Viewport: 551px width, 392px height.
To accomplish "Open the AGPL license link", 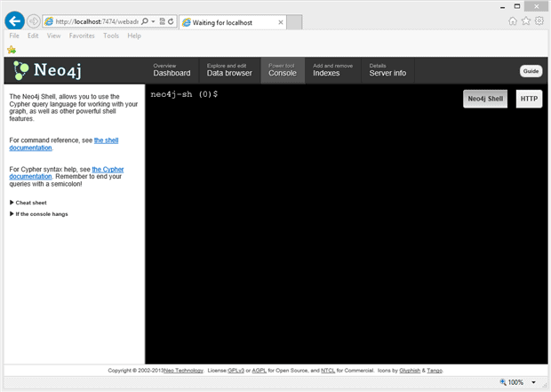I will pos(259,371).
